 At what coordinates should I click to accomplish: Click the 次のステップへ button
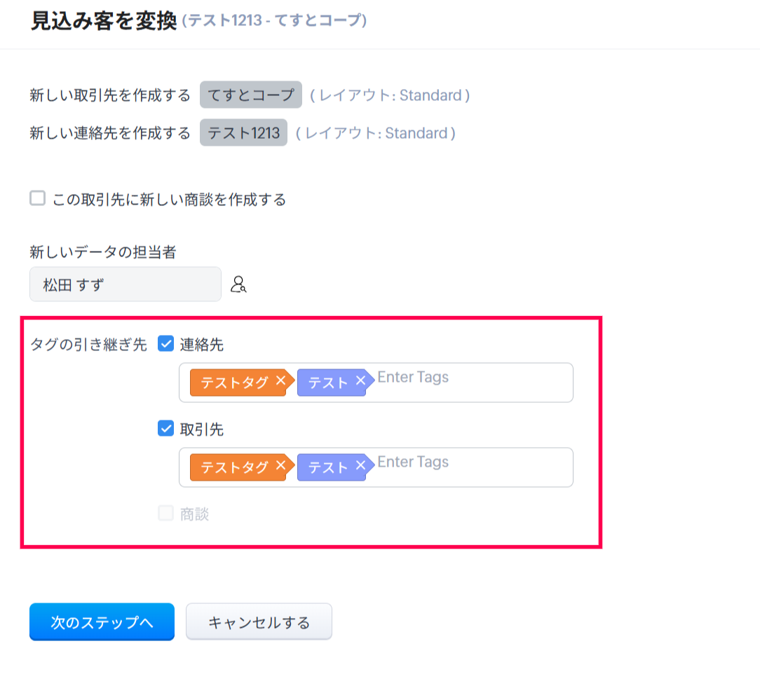pyautogui.click(x=102, y=622)
